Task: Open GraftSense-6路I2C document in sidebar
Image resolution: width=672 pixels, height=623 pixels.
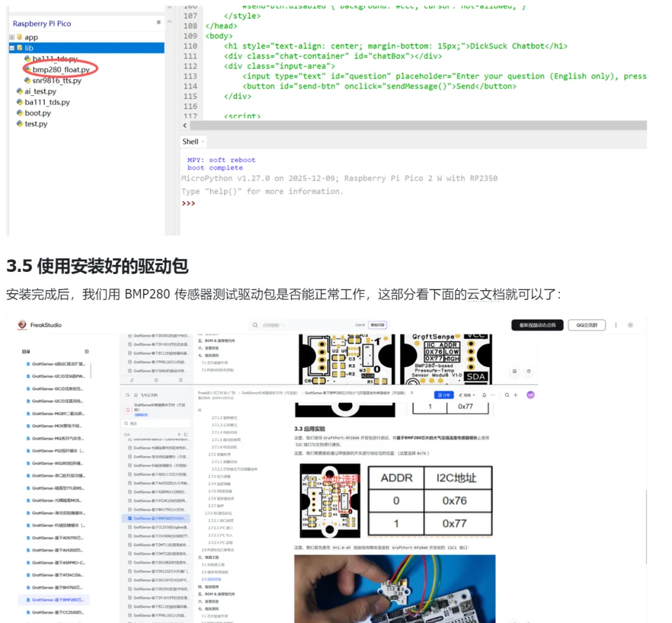Action: point(56,364)
